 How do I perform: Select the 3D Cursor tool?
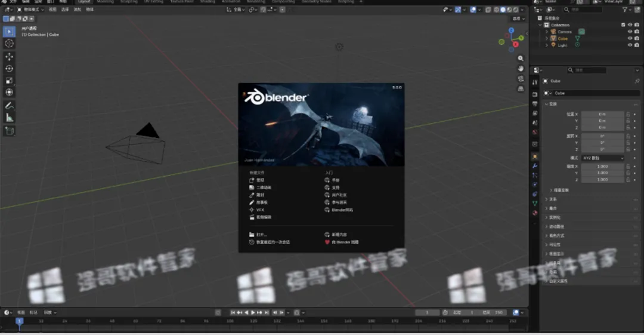click(x=9, y=43)
